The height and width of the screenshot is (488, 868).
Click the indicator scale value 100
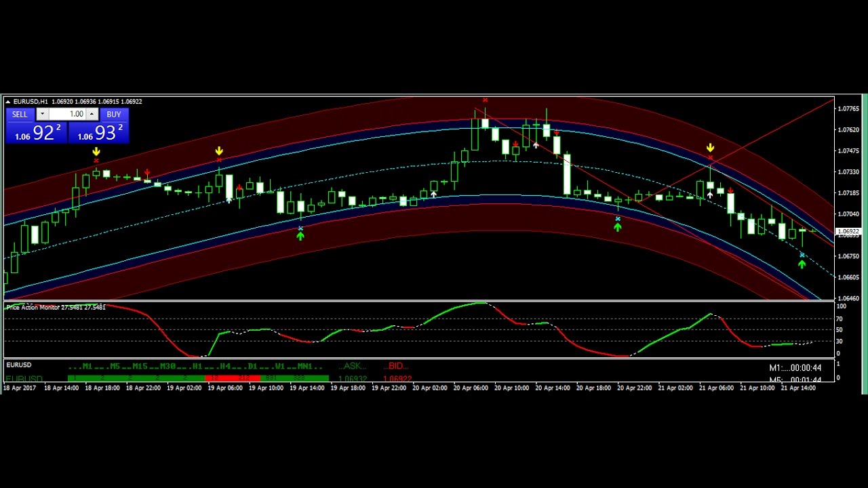pos(840,306)
